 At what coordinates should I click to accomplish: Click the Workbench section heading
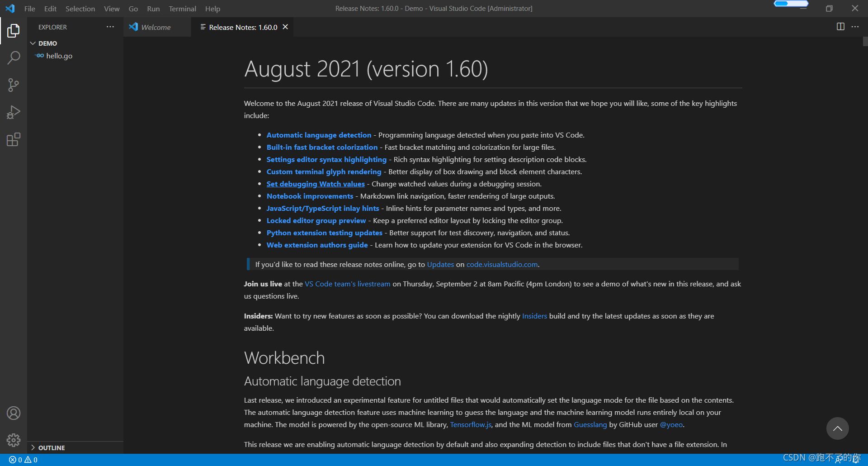pyautogui.click(x=284, y=358)
